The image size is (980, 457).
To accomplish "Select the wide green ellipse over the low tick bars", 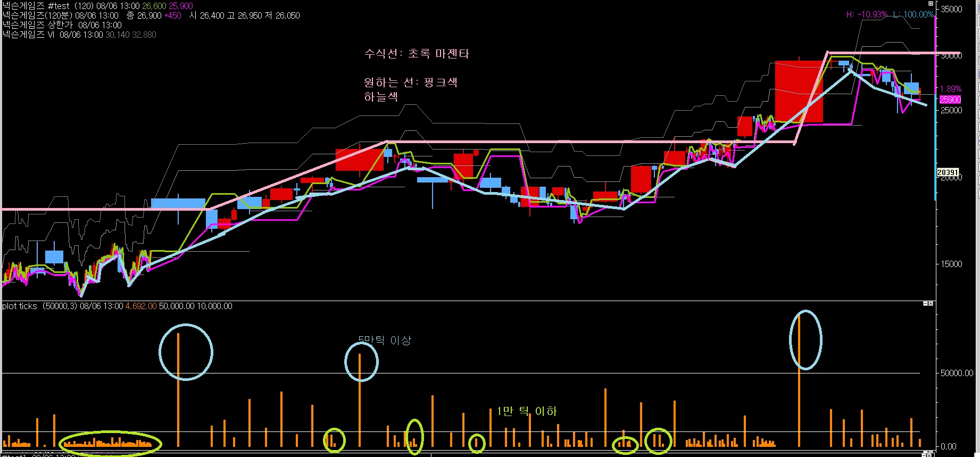I will (111, 443).
